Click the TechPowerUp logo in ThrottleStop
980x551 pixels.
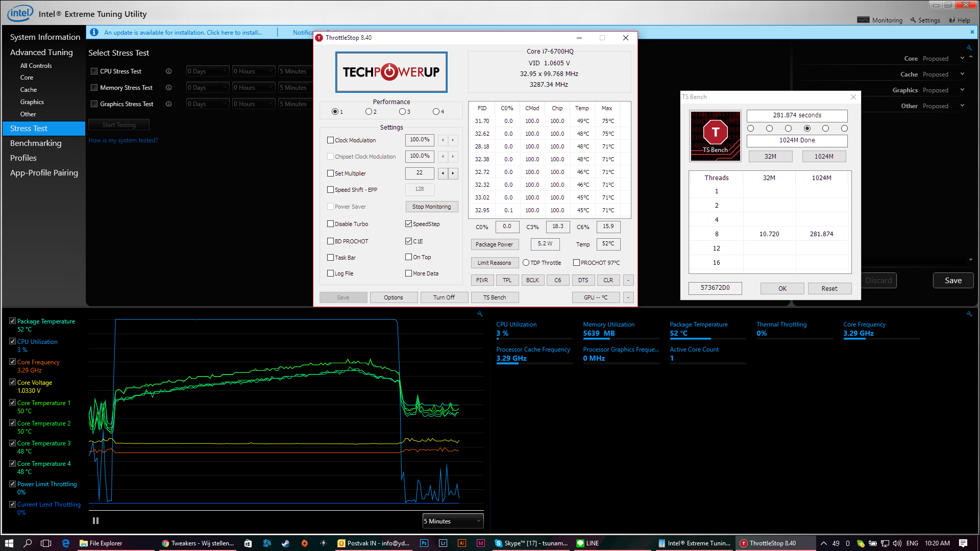tap(391, 72)
